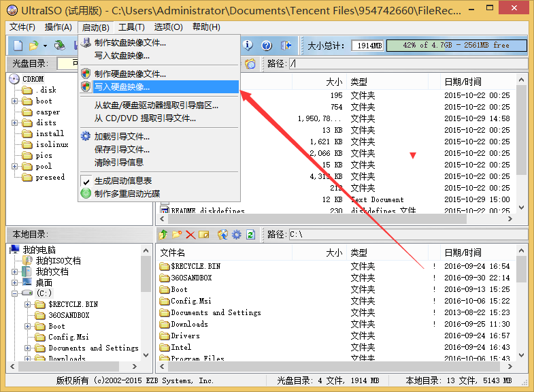Click the Help question mark toolbar icon
This screenshot has height=392, width=534.
(x=267, y=46)
